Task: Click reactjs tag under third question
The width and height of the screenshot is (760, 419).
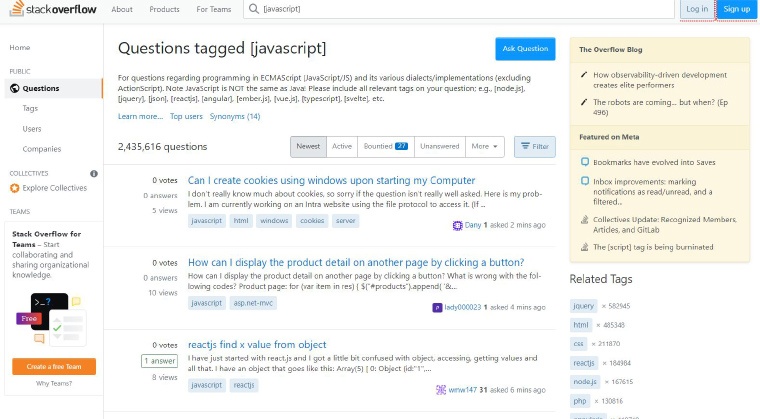Action: (244, 385)
